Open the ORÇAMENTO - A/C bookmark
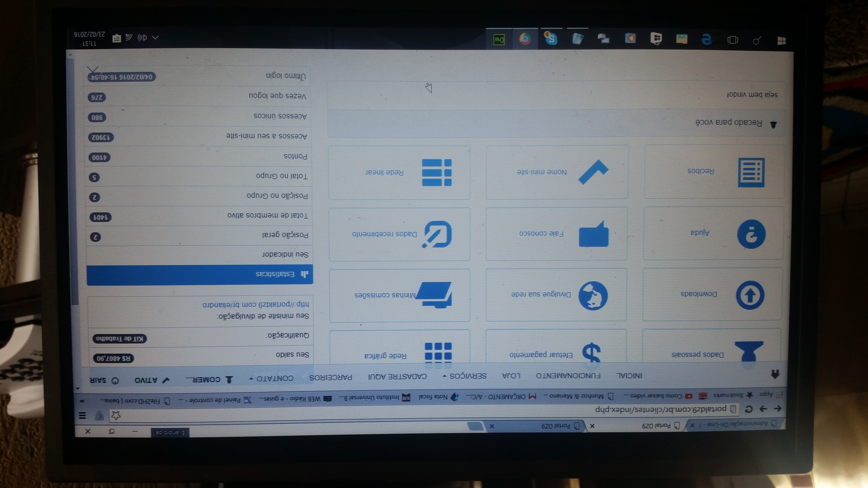 (x=501, y=396)
